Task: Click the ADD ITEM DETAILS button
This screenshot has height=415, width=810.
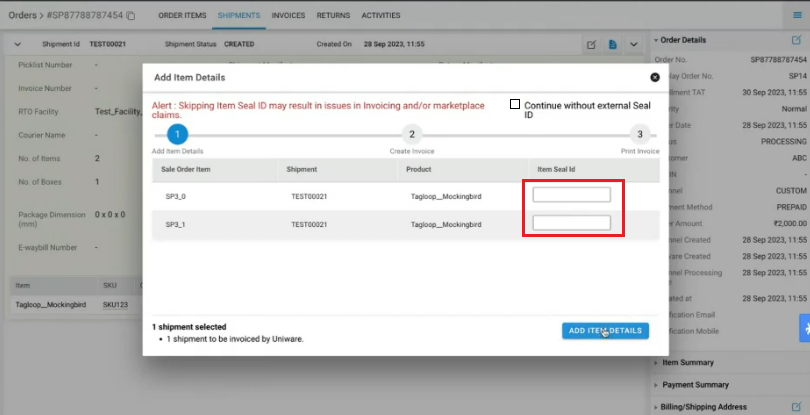Action: [x=605, y=331]
